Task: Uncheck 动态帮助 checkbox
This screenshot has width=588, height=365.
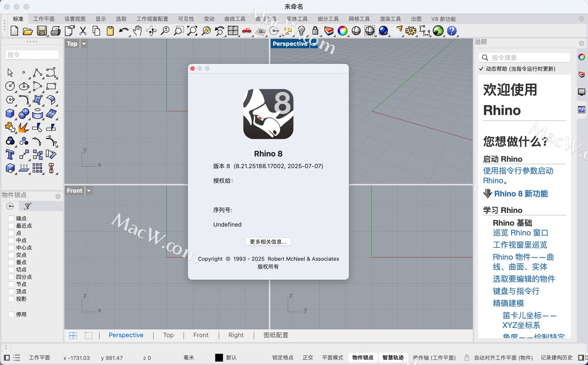Action: click(x=481, y=69)
